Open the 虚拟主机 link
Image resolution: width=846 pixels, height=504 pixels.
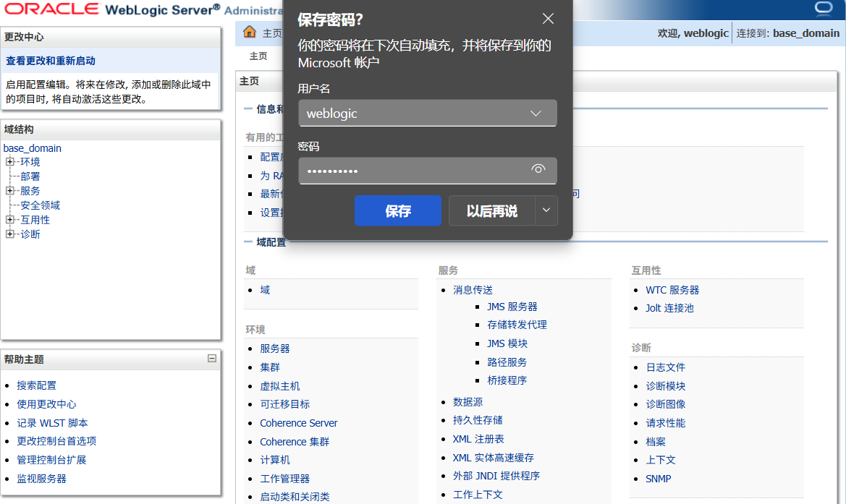point(280,386)
